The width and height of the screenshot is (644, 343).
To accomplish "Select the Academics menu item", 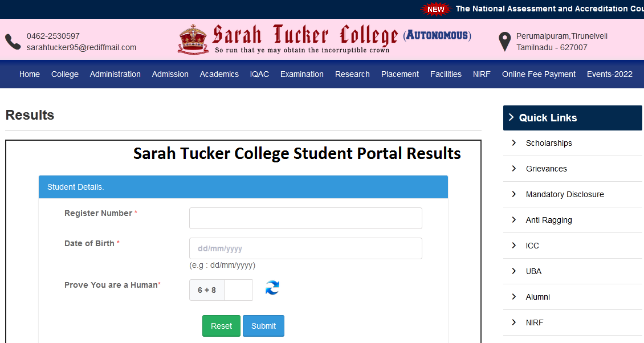I will pyautogui.click(x=219, y=73).
